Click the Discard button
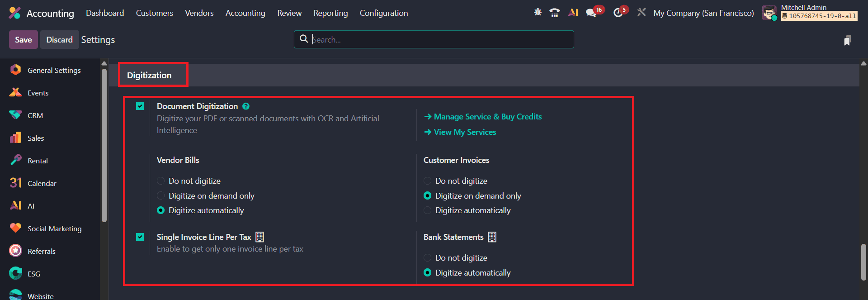This screenshot has width=868, height=300. tap(59, 40)
